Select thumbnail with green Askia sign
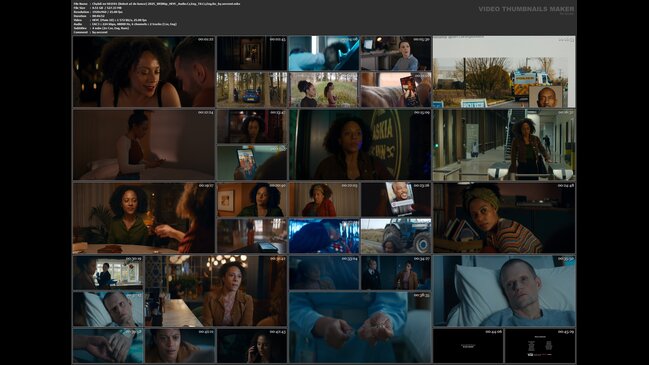The height and width of the screenshot is (365, 649). coord(360,144)
